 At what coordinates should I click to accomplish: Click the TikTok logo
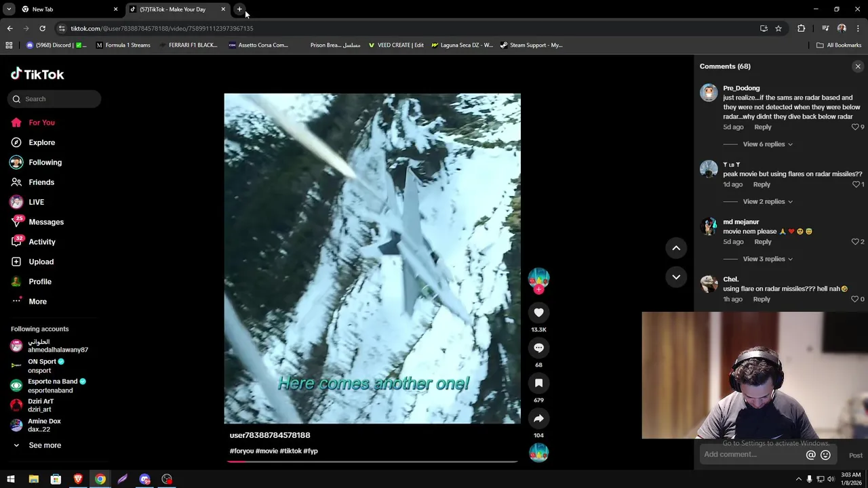click(37, 75)
